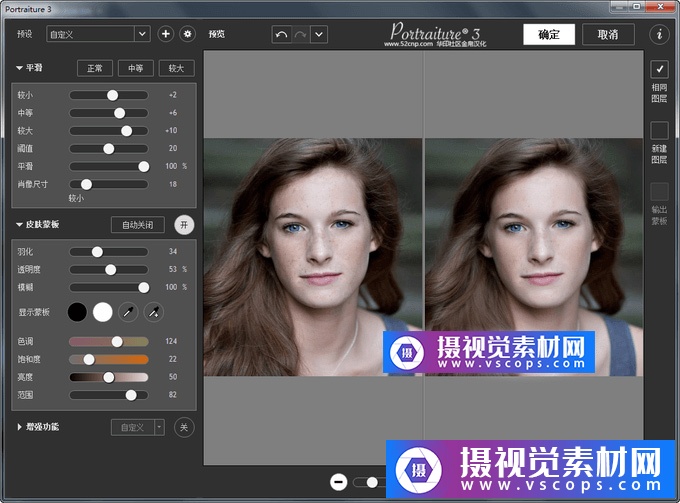Click the 取消 button
This screenshot has height=503, width=680.
pyautogui.click(x=608, y=34)
